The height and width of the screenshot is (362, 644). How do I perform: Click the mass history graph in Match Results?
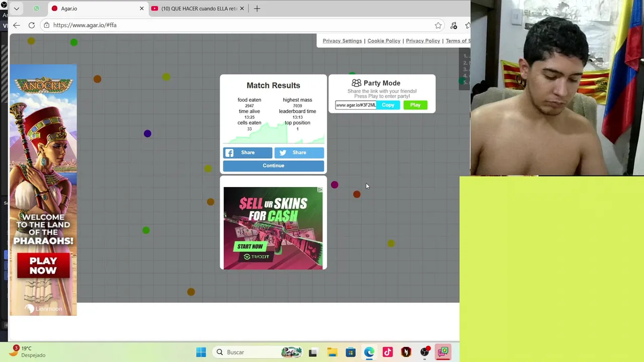click(x=273, y=134)
